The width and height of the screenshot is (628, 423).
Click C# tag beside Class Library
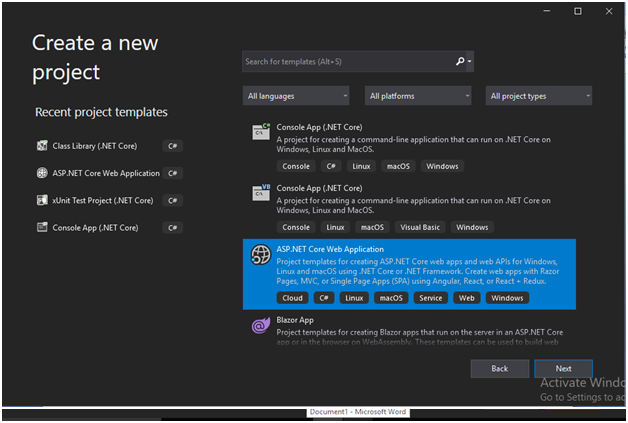pos(173,146)
